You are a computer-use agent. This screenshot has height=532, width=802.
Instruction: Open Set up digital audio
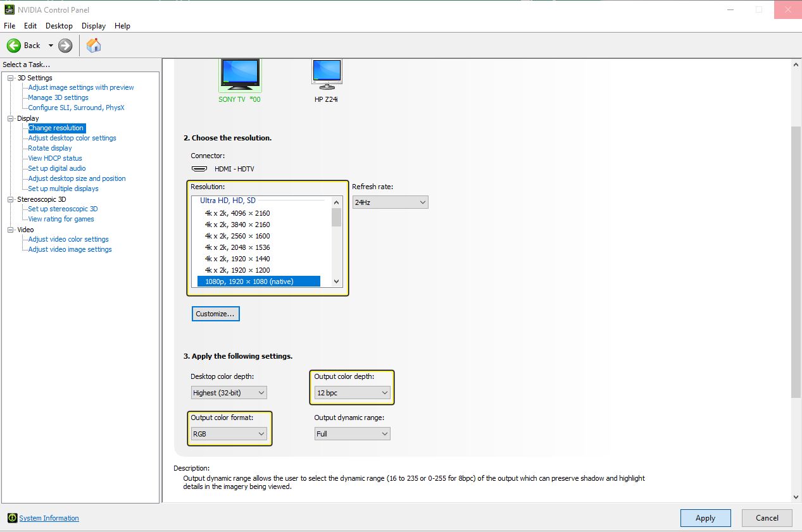57,168
